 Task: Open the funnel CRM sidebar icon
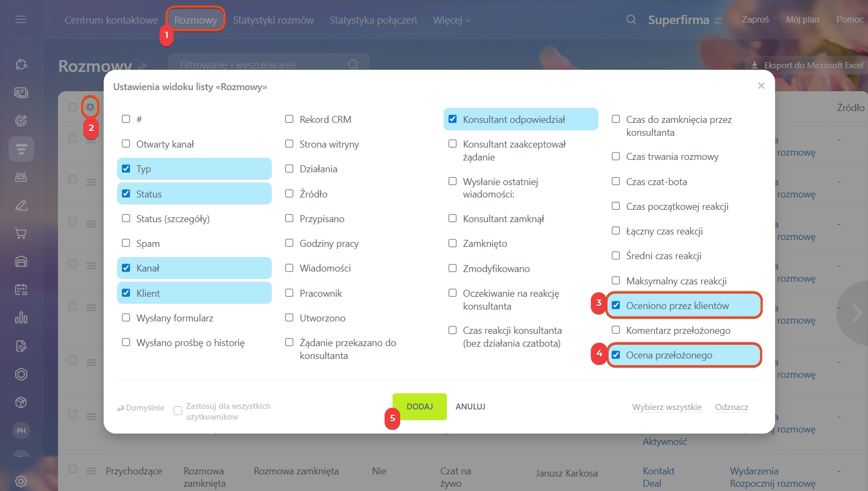pyautogui.click(x=21, y=149)
